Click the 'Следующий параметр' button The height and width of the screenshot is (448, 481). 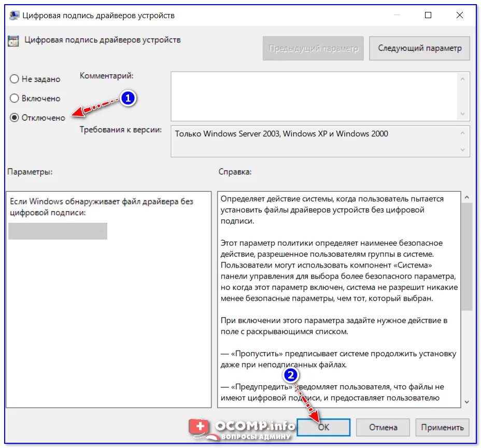coord(419,48)
